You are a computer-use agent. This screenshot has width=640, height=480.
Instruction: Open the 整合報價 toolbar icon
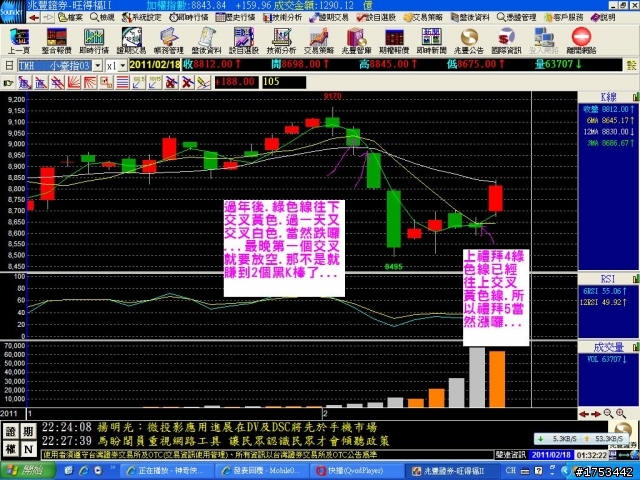[x=56, y=41]
